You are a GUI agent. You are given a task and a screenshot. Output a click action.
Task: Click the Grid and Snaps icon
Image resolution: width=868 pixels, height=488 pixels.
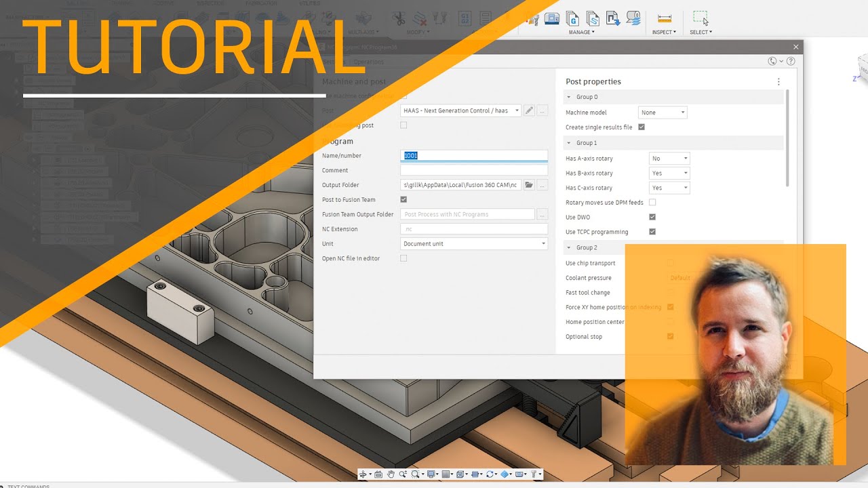pos(447,474)
